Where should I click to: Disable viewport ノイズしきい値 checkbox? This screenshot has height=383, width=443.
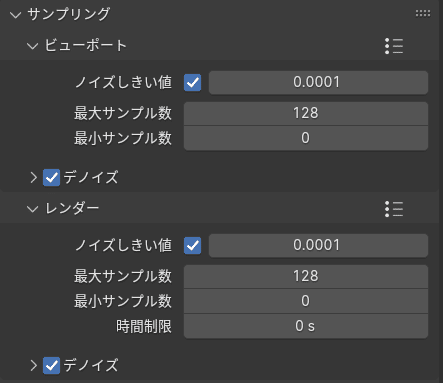[x=193, y=82]
